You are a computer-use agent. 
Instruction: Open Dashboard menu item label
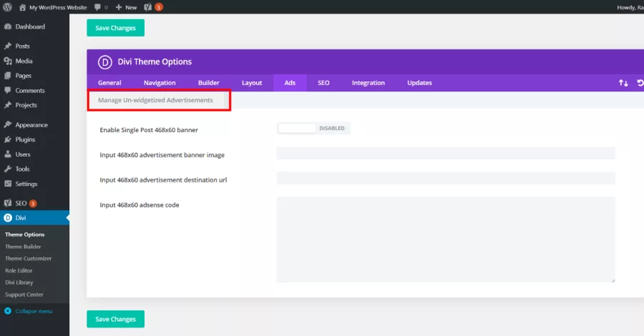coord(30,26)
